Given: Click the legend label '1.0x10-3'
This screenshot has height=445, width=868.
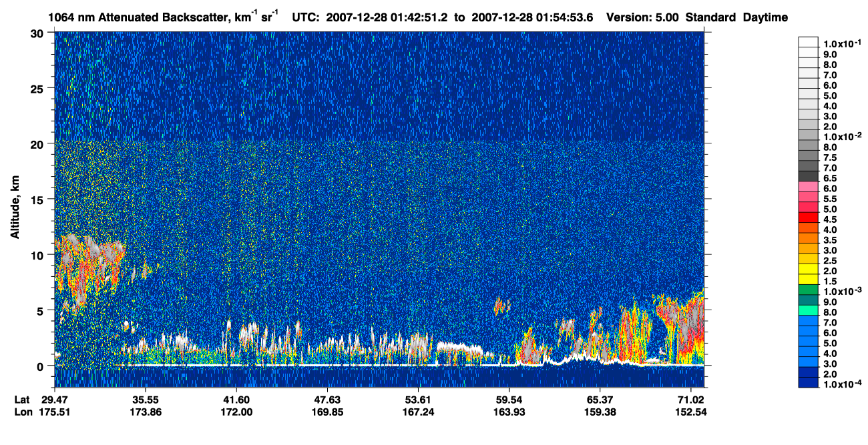Looking at the screenshot, I should (x=842, y=291).
